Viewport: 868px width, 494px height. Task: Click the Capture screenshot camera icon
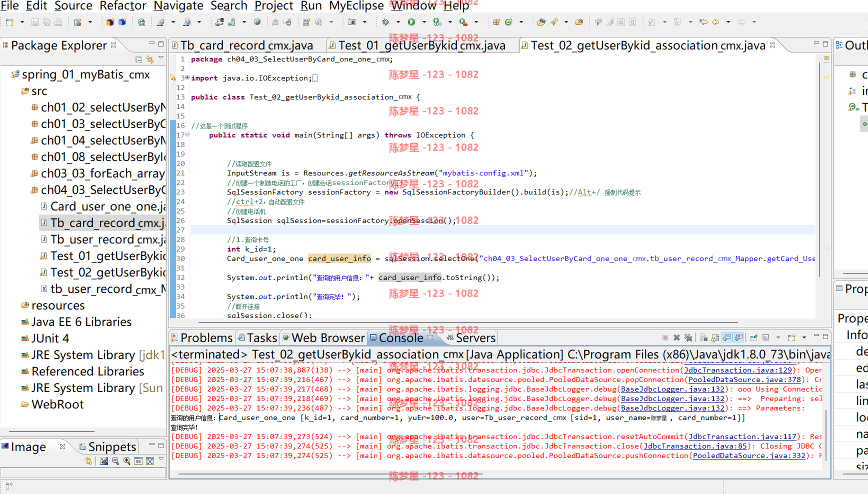[352, 22]
